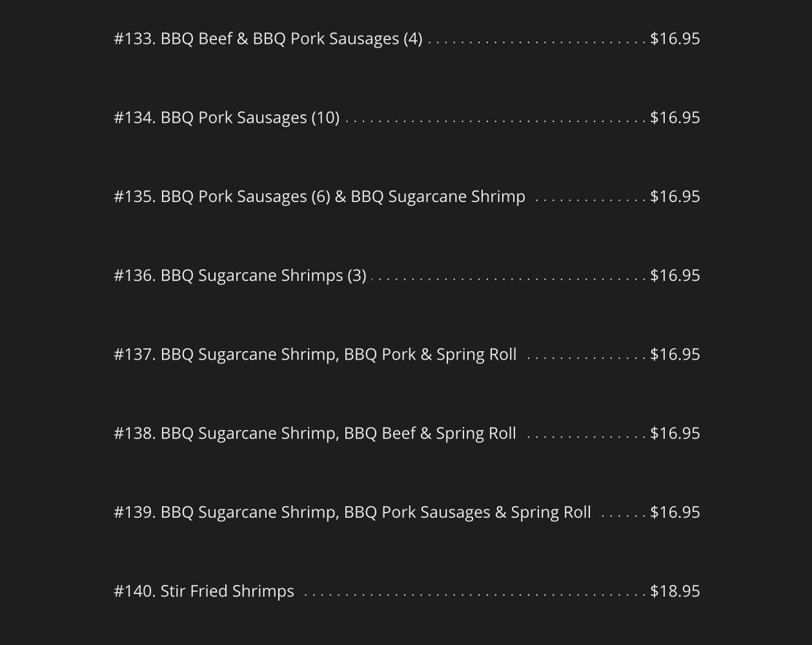Click the price of BBQ Pork Sausages (10)
Image resolution: width=812 pixels, height=645 pixels.
(675, 118)
